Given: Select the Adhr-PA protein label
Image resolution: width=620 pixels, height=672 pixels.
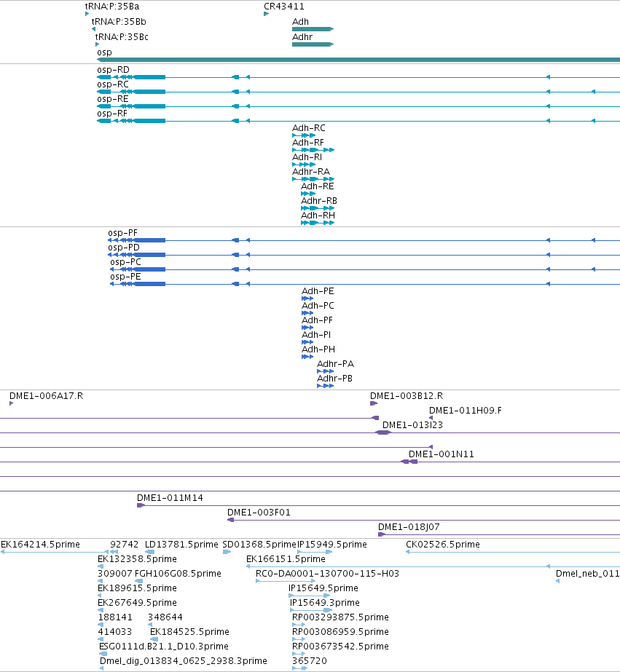Looking at the screenshot, I should point(335,364).
